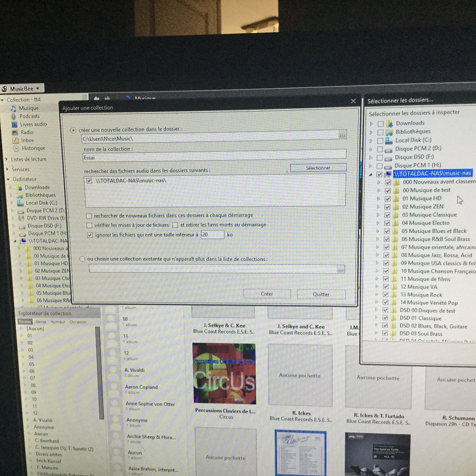Check the Disque DSD (F:) folder box
Viewport: 476px width, 476px height.
click(380, 157)
